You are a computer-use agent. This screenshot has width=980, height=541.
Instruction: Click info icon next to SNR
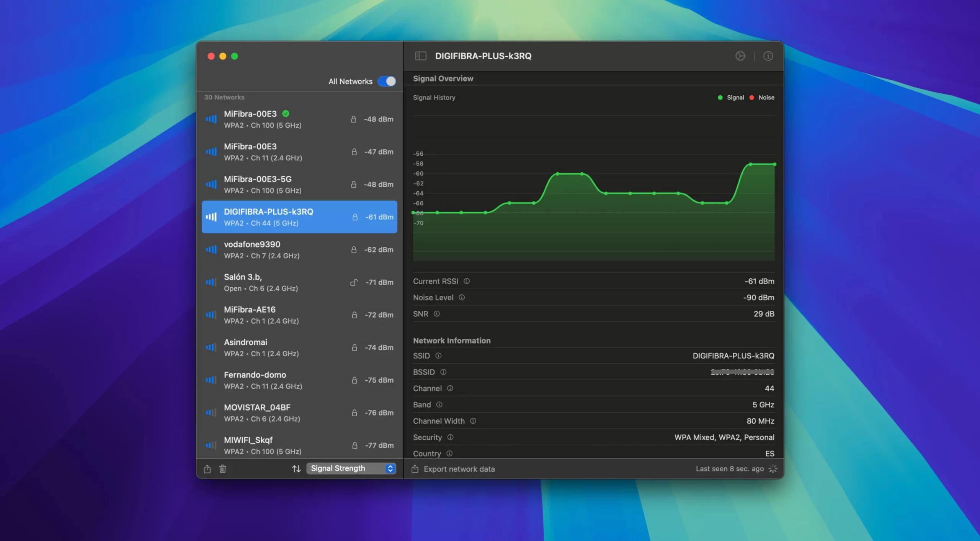pos(436,314)
